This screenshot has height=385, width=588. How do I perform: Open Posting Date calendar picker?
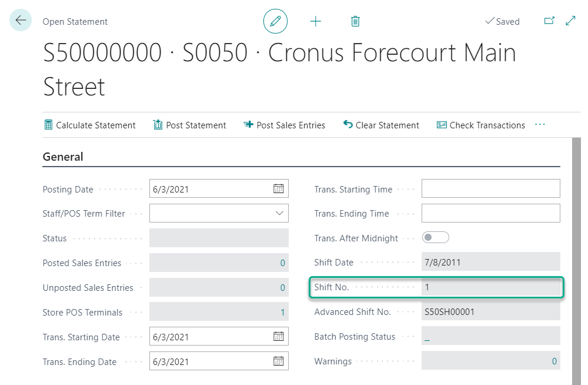pos(278,188)
